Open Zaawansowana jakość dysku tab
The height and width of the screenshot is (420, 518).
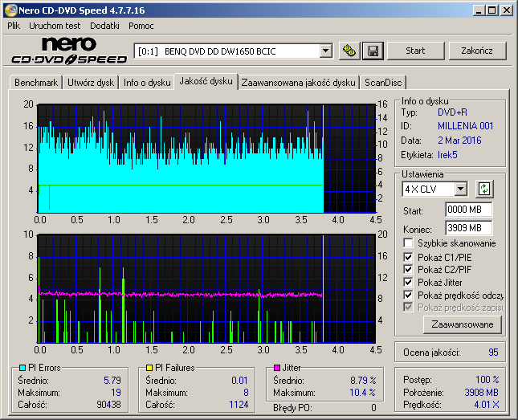click(298, 82)
